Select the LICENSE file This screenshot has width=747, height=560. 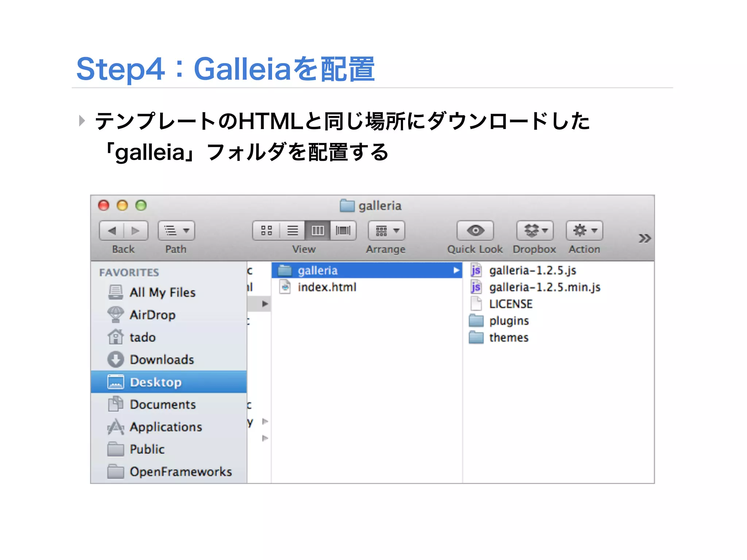click(x=510, y=304)
